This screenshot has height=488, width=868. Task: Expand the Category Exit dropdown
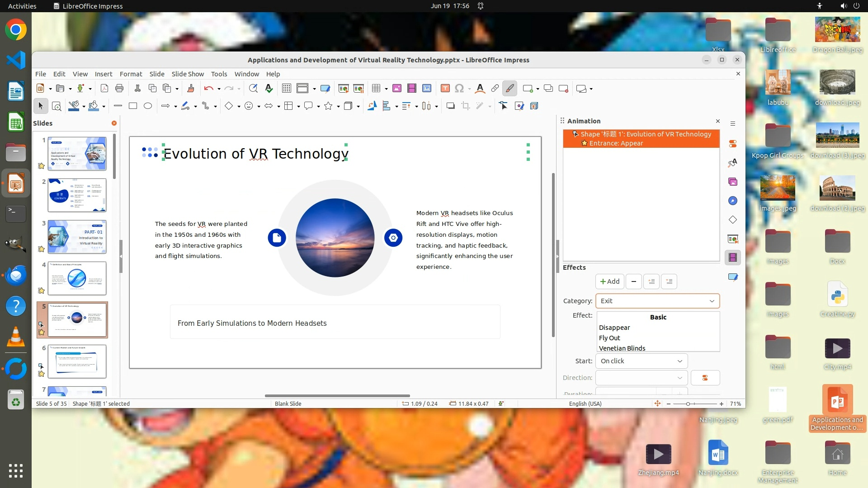point(657,301)
